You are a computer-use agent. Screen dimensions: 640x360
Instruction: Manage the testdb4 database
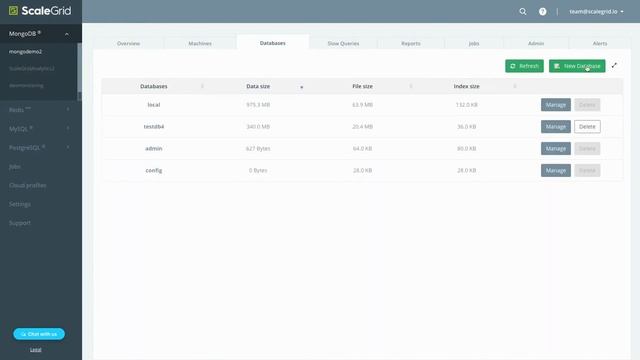[556, 127]
